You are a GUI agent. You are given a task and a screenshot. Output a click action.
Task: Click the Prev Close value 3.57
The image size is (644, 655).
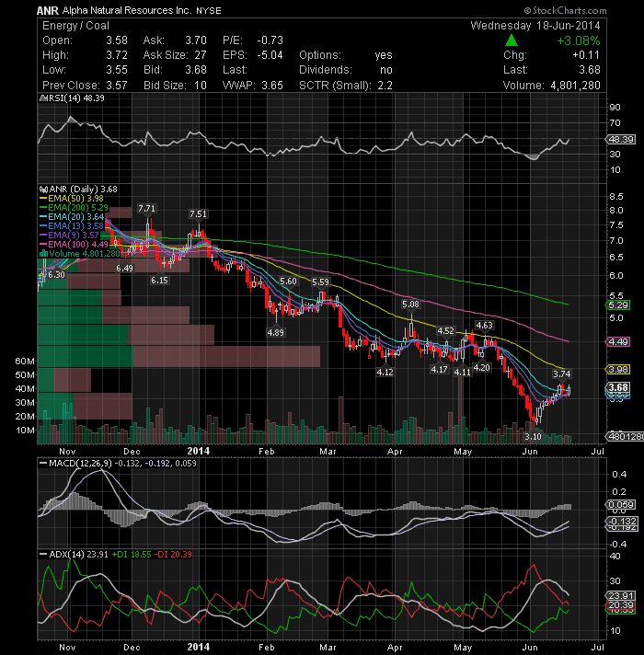click(117, 86)
